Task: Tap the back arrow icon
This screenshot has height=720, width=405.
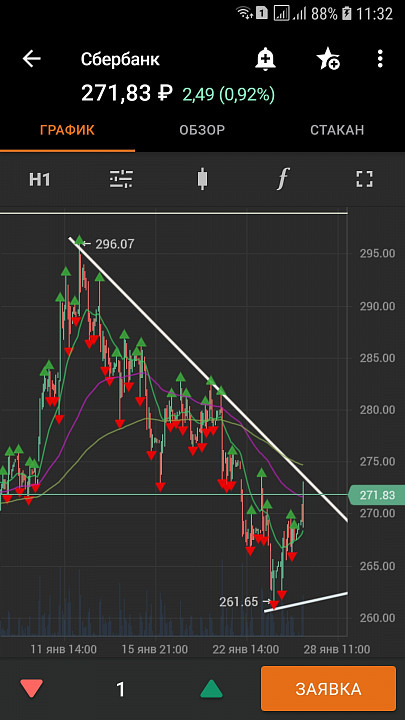Action: pos(32,59)
